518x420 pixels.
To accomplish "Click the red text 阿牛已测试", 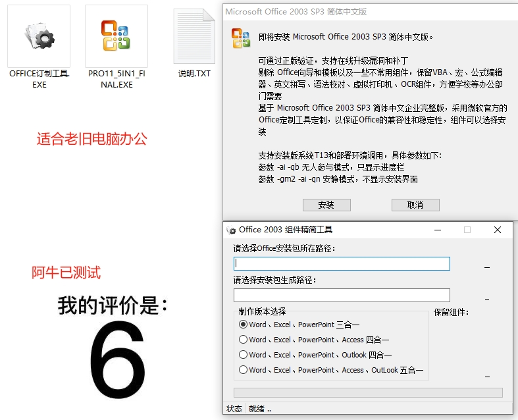I will pyautogui.click(x=66, y=273).
